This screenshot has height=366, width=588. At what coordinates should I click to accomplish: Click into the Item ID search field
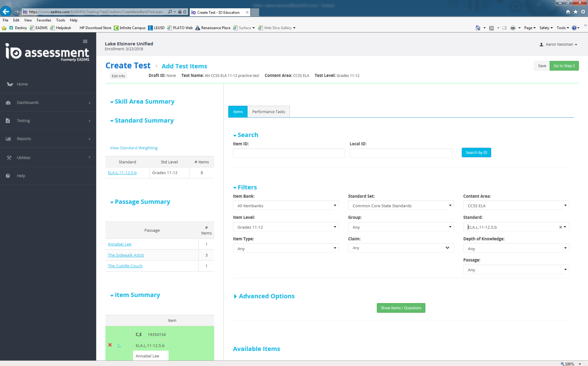(x=288, y=153)
